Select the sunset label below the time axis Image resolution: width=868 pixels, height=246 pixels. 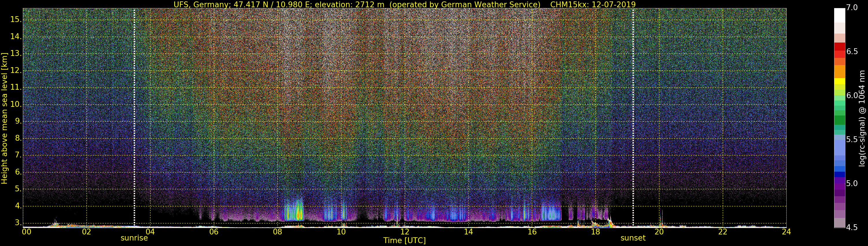click(633, 238)
